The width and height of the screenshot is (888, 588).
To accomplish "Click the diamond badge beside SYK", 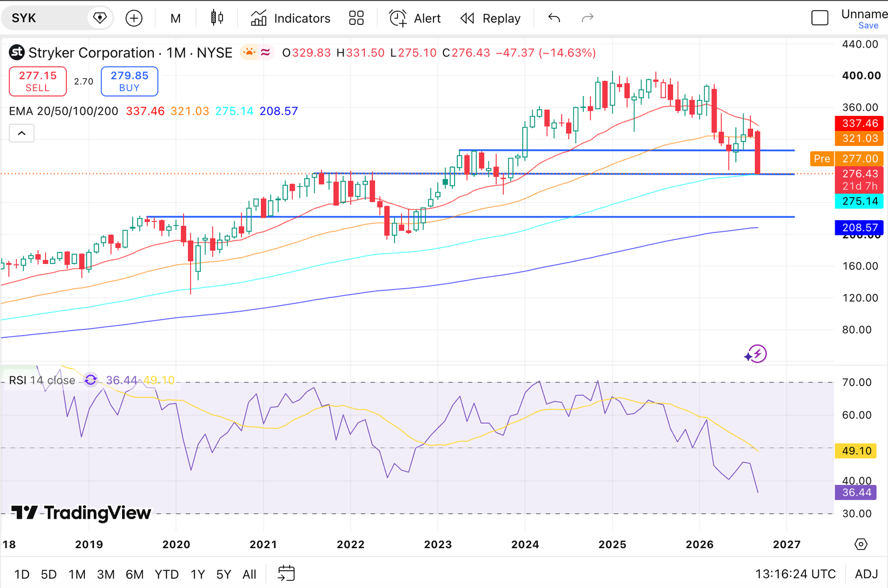I will click(x=100, y=18).
